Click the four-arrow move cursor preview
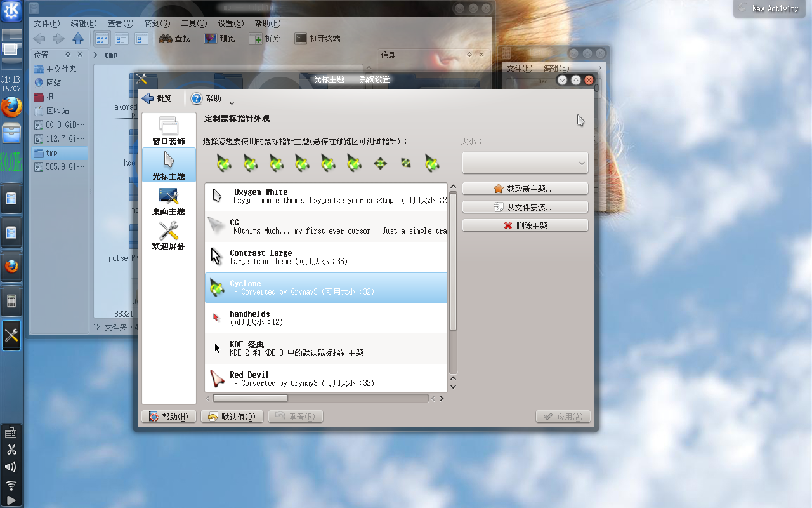Screen dimensions: 812x508 380,163
